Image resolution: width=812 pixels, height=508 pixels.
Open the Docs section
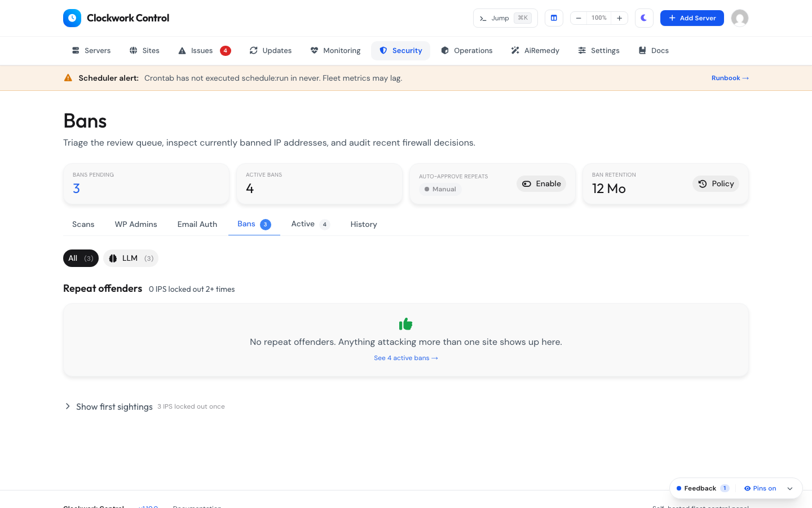tap(654, 51)
